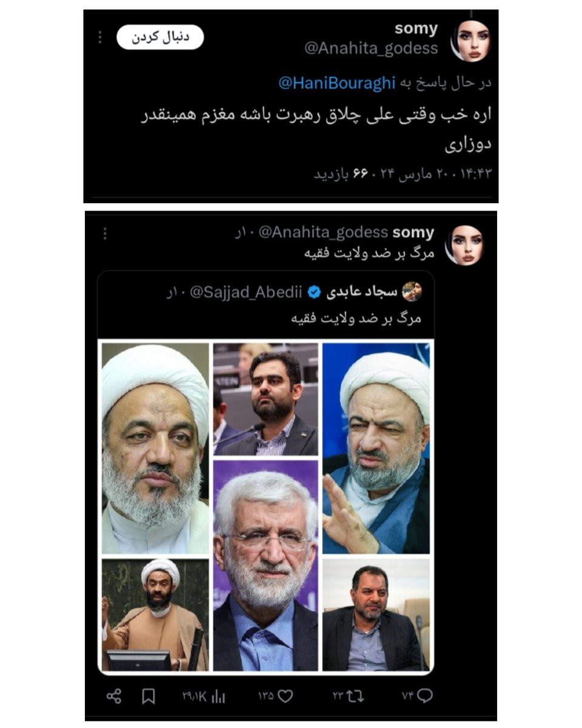Click the @Anahita_godess handle in the top tweet
The width and height of the screenshot is (582, 728).
tap(371, 49)
